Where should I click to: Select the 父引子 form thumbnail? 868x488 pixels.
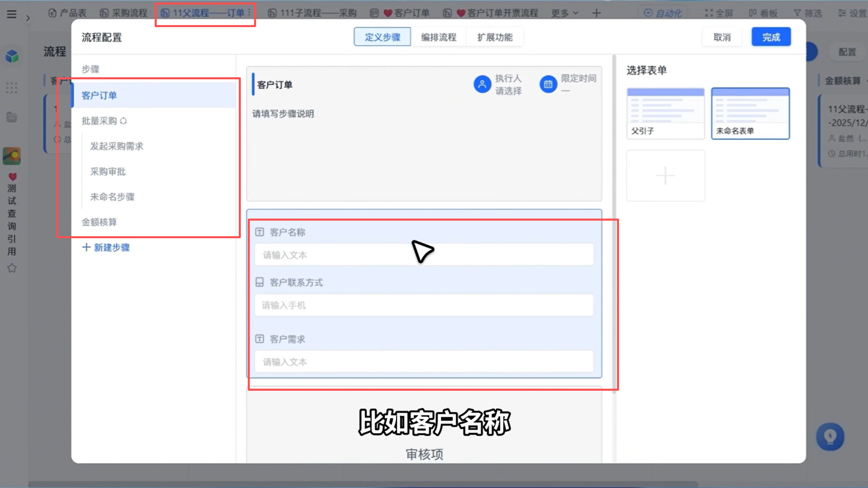(666, 113)
